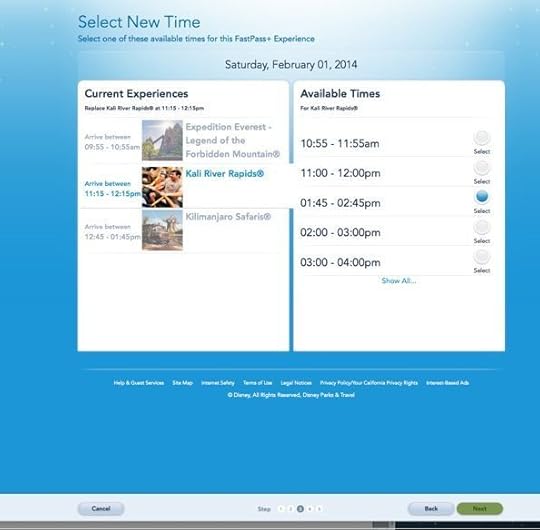Click the Saturday, February 01, 2014 date
Viewport: 540px width, 530px height.
[291, 65]
